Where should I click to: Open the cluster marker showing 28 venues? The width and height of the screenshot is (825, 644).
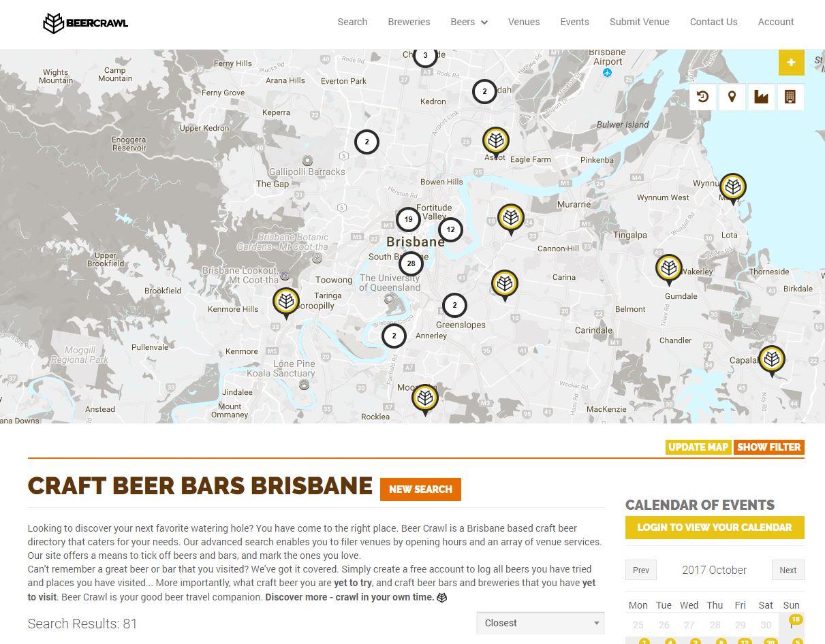click(411, 263)
